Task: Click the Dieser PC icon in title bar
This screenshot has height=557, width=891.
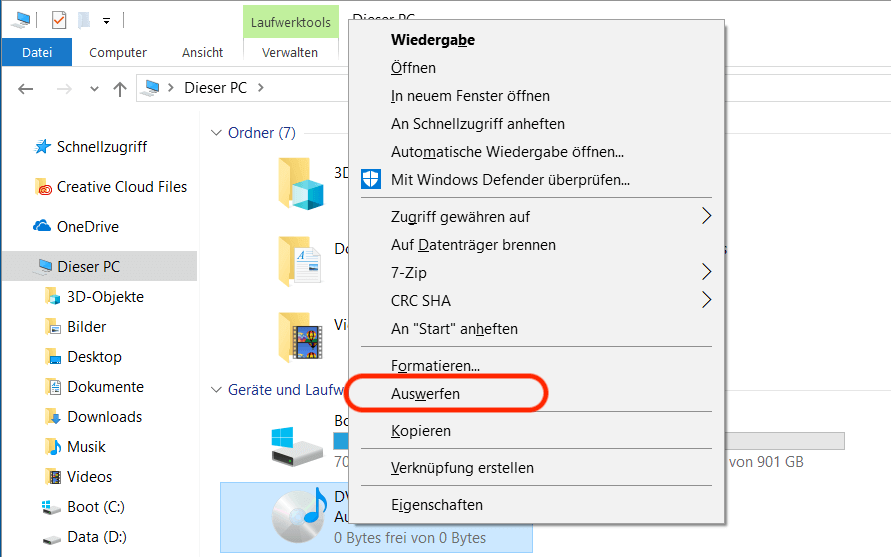Action: (x=22, y=20)
